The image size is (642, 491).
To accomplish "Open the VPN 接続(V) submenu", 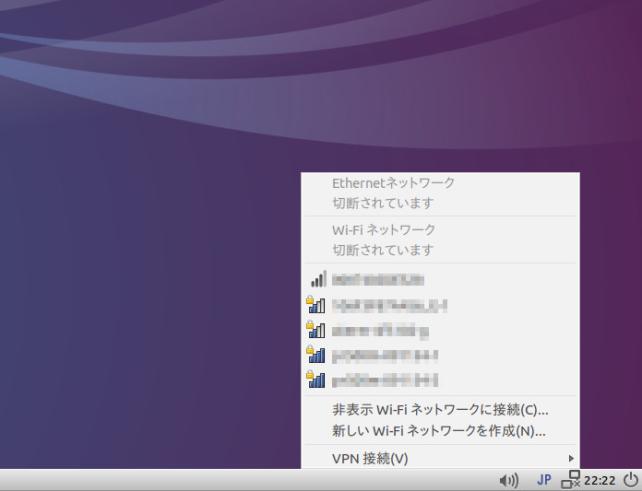I will [440, 458].
